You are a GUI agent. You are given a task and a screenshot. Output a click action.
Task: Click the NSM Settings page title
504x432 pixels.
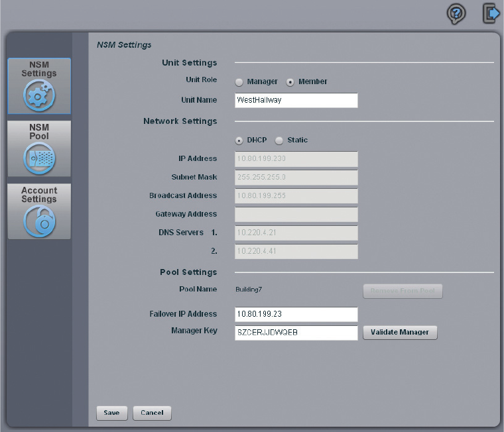pyautogui.click(x=124, y=44)
